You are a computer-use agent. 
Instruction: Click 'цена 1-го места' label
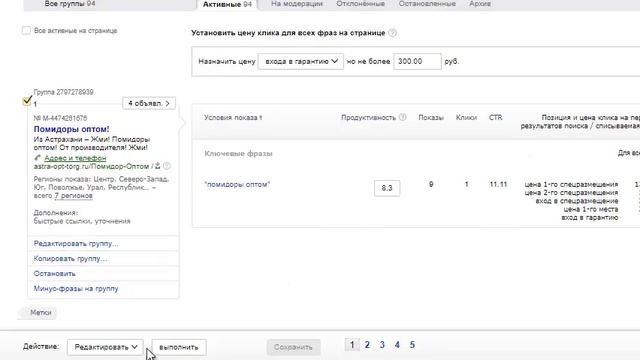click(591, 209)
